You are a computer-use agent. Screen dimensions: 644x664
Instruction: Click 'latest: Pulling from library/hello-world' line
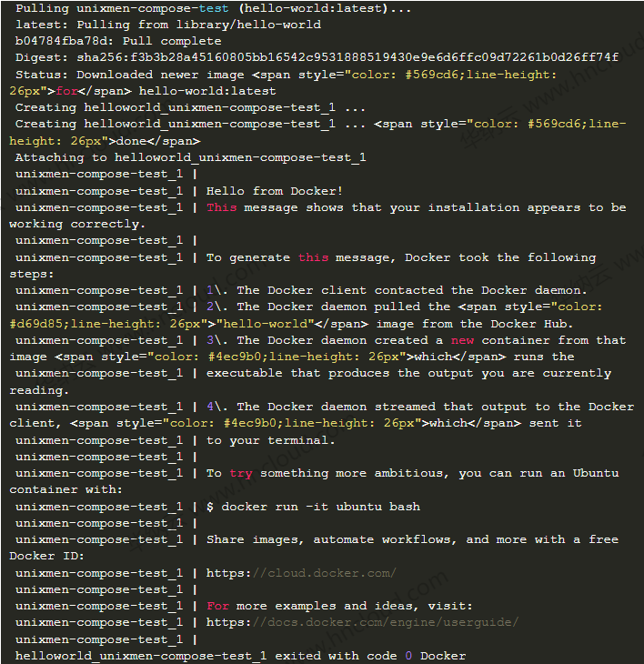tap(168, 25)
